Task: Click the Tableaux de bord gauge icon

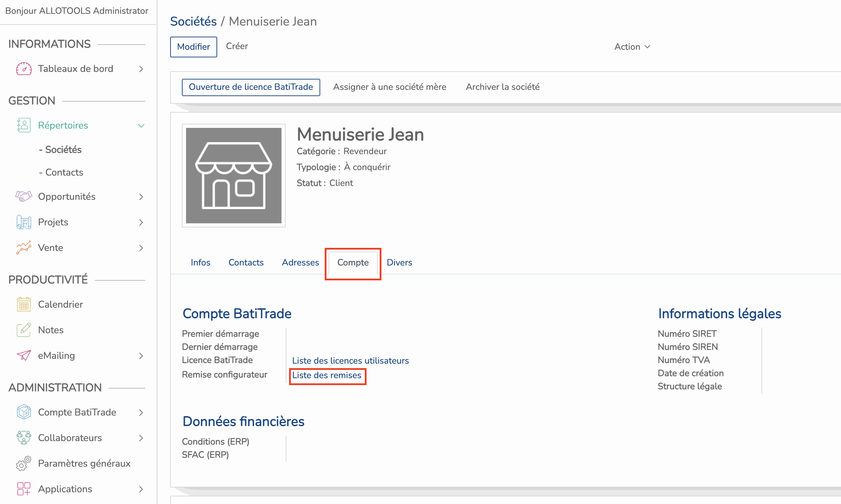Action: (x=24, y=69)
